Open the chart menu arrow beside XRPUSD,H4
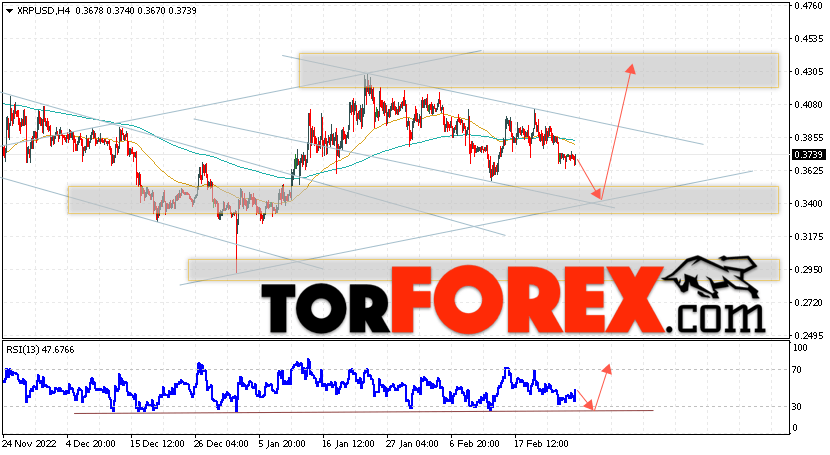 click(x=10, y=11)
